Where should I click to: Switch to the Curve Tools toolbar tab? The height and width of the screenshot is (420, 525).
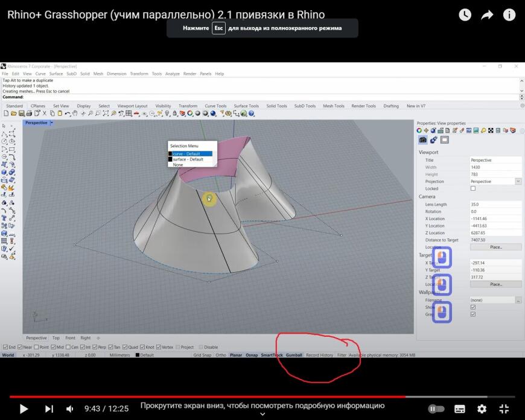click(x=215, y=106)
